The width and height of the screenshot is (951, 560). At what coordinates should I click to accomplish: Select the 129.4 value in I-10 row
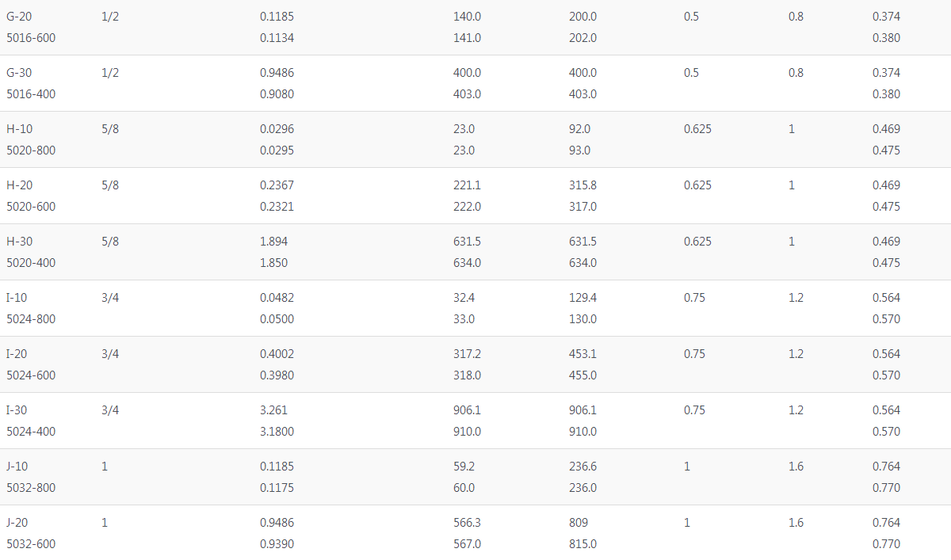pos(582,298)
